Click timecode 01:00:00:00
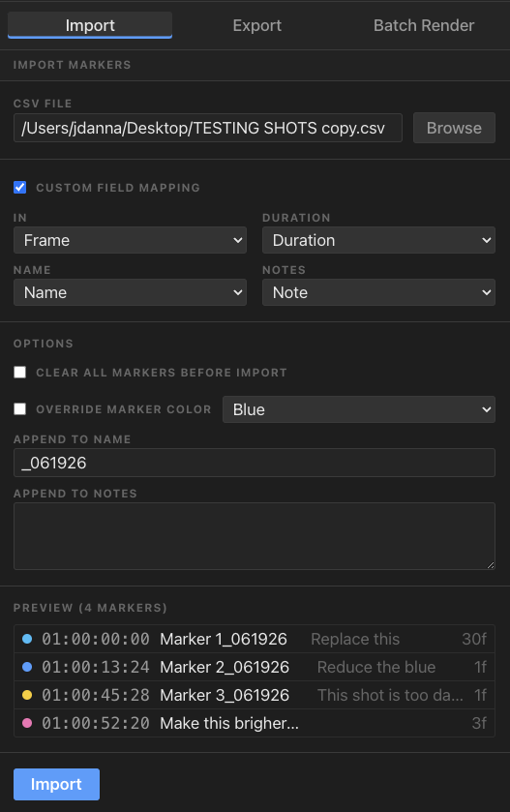The image size is (510, 812). point(96,639)
